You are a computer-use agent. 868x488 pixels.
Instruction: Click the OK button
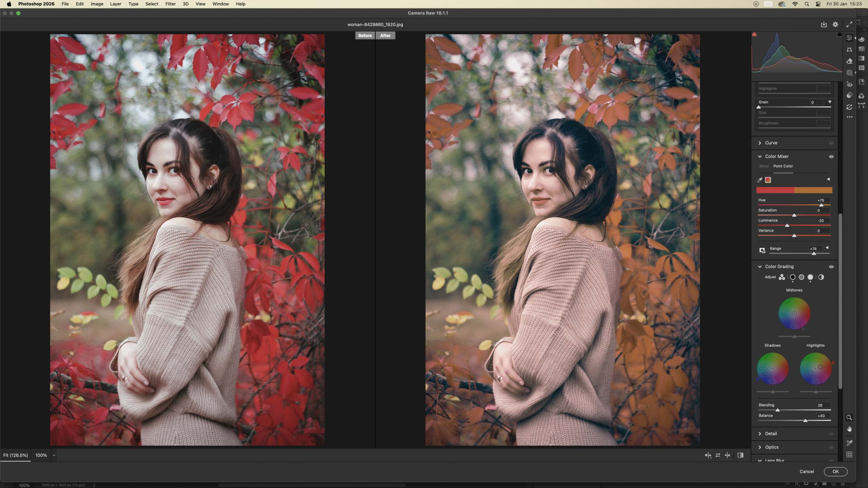(x=835, y=471)
